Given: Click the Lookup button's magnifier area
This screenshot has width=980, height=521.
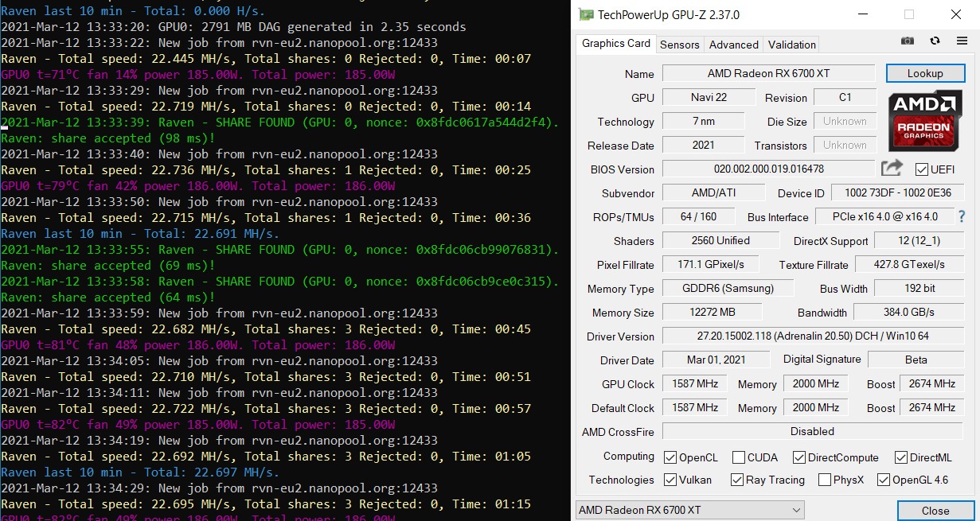Looking at the screenshot, I should coord(925,72).
